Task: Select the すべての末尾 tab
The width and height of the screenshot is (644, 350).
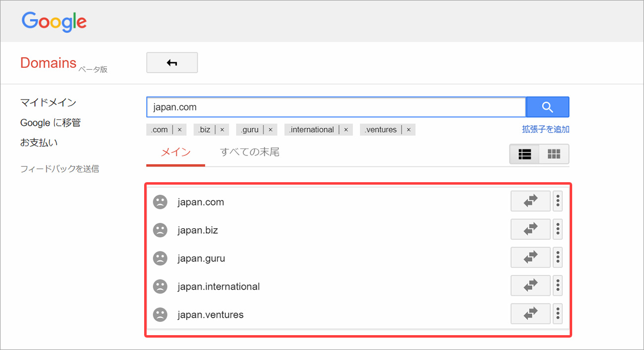Action: pos(250,152)
